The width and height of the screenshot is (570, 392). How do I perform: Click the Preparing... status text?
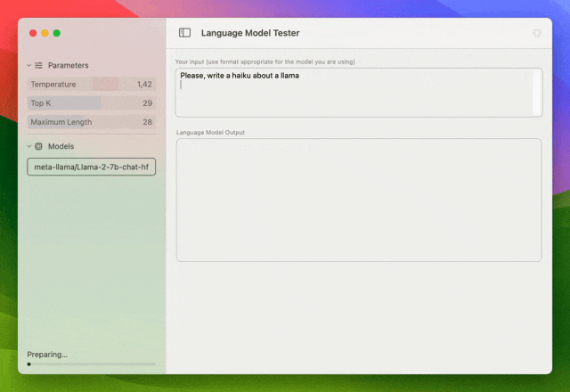point(47,355)
